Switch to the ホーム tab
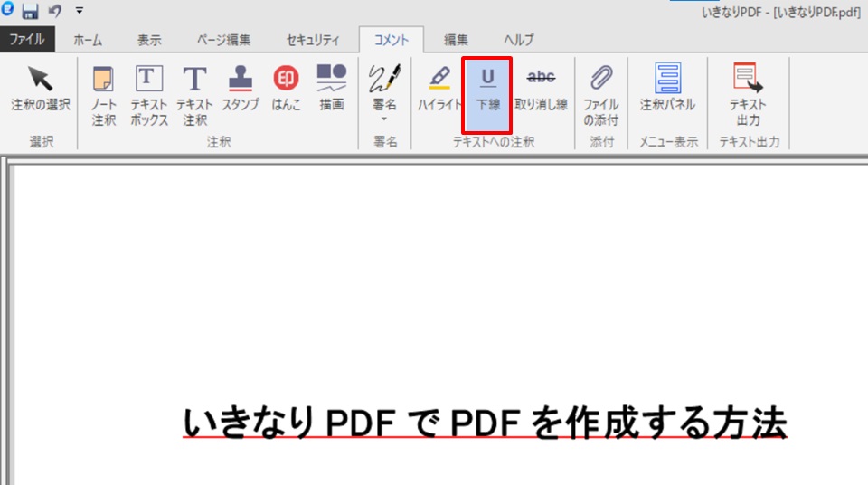868x485 pixels. point(88,40)
